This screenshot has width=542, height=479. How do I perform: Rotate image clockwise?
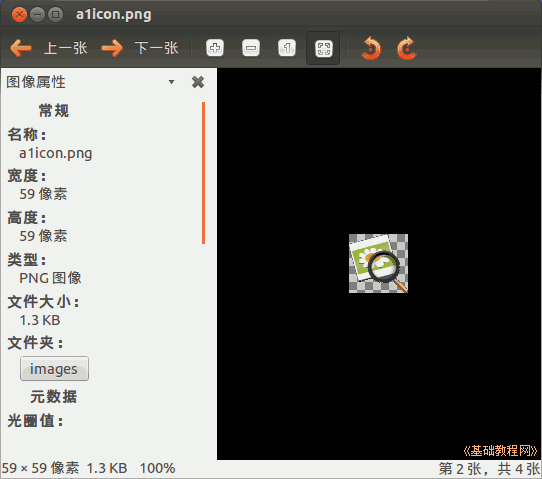(x=407, y=48)
